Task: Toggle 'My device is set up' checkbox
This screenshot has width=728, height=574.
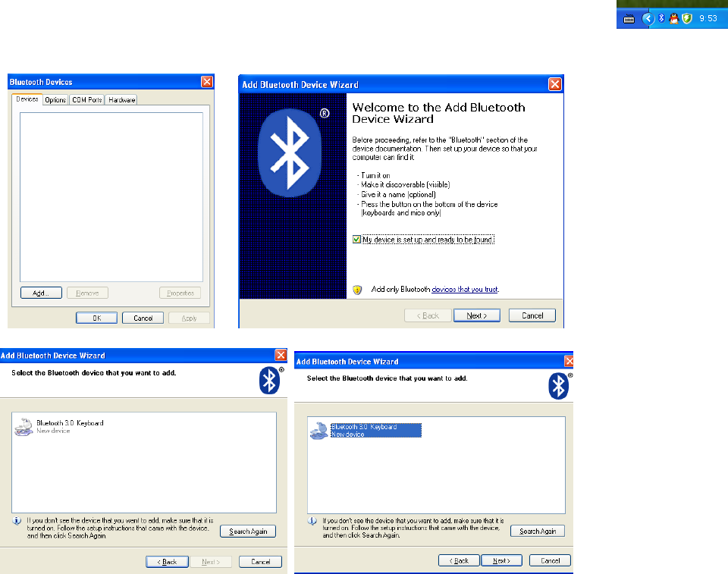Action: 356,240
